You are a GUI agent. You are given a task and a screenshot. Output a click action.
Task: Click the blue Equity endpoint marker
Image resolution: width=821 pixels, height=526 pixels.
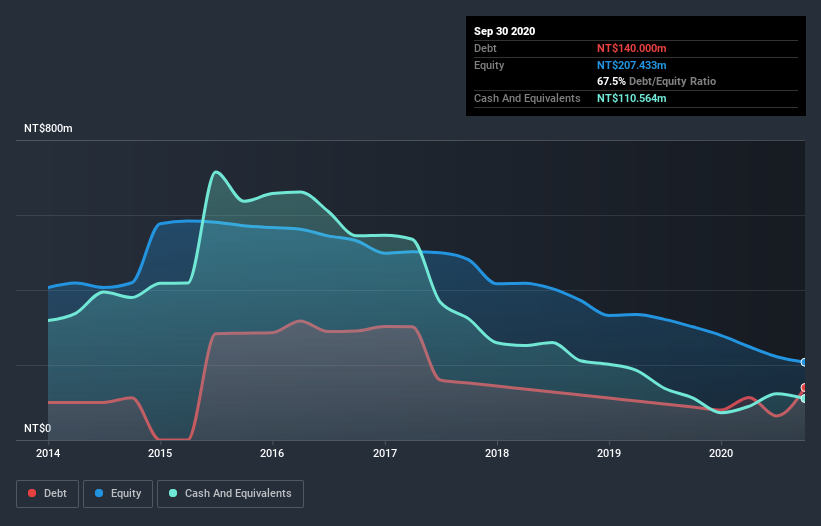[x=805, y=362]
